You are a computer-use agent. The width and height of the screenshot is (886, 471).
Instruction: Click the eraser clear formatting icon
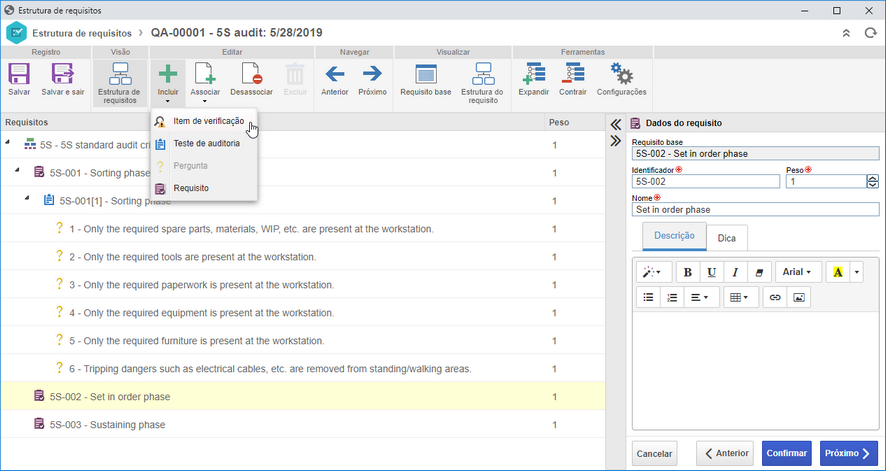click(759, 272)
